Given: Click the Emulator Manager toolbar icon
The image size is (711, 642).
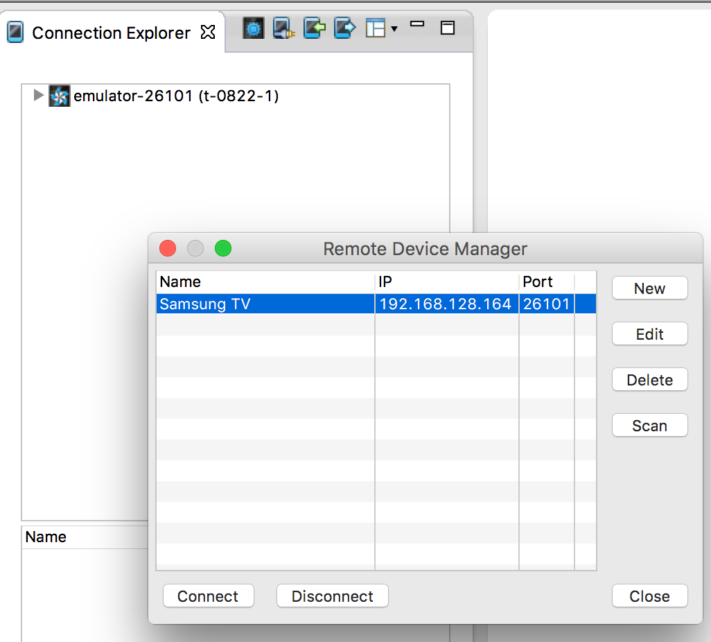Looking at the screenshot, I should pyautogui.click(x=254, y=29).
